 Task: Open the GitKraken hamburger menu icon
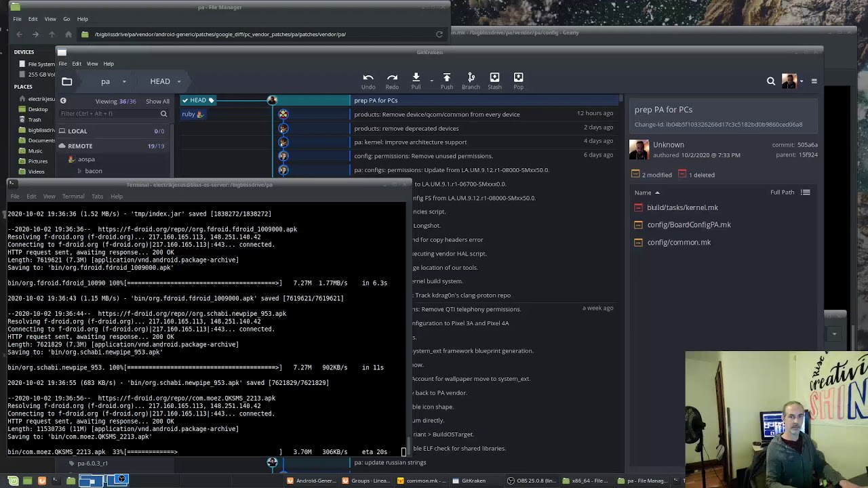[x=814, y=81]
